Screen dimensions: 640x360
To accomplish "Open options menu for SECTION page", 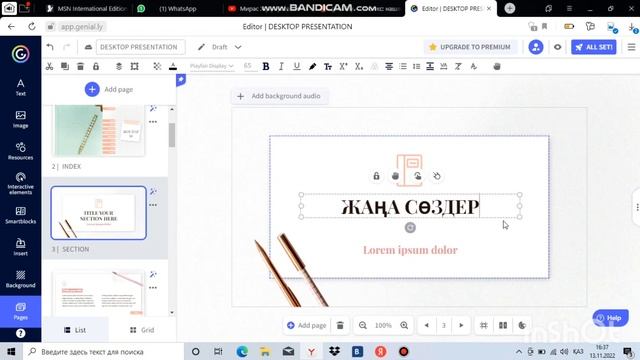I will pos(153,205).
